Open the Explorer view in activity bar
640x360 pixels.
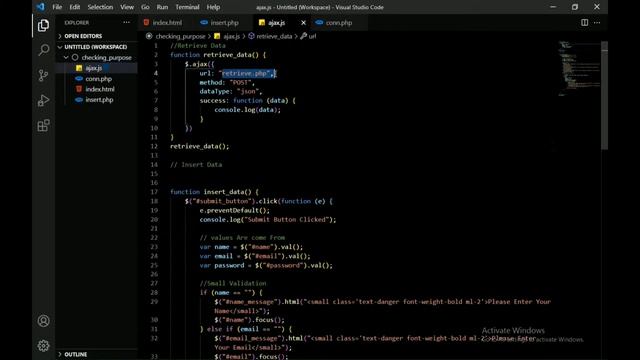[x=43, y=25]
